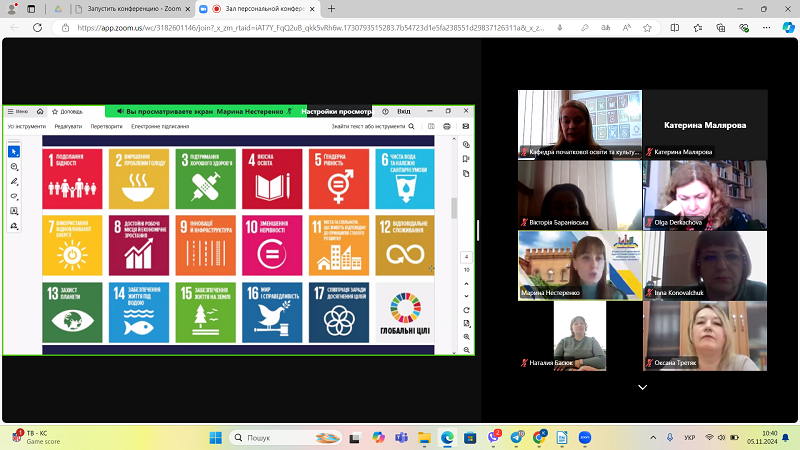This screenshot has height=450, width=800.
Task: Open 'Настройки просмотра' view options dropdown
Action: click(339, 111)
